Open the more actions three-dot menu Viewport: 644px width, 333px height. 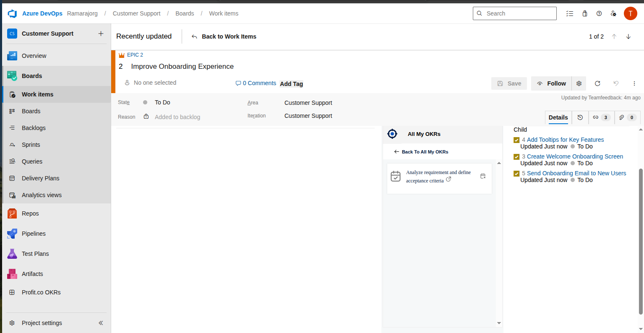click(634, 83)
